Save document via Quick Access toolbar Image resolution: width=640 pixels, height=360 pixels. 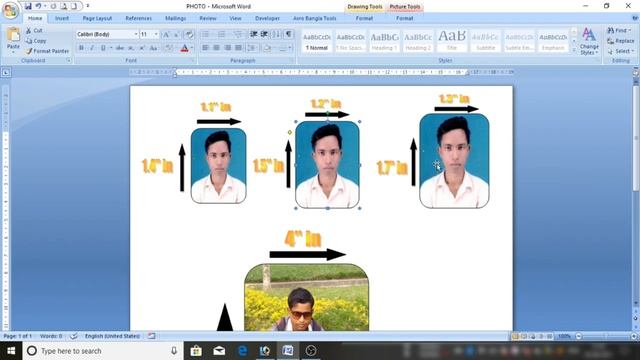pyautogui.click(x=28, y=6)
